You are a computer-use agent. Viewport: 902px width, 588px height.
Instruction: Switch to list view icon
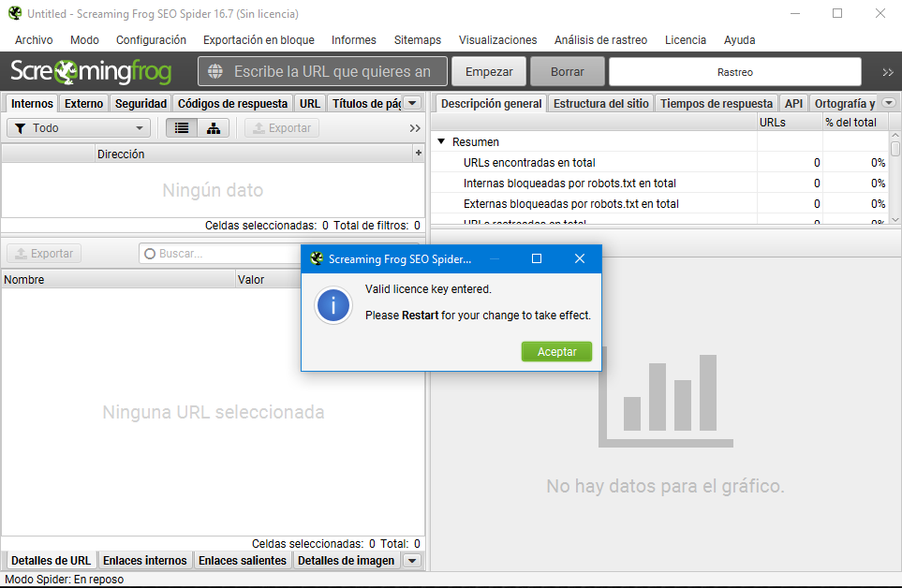click(x=182, y=127)
